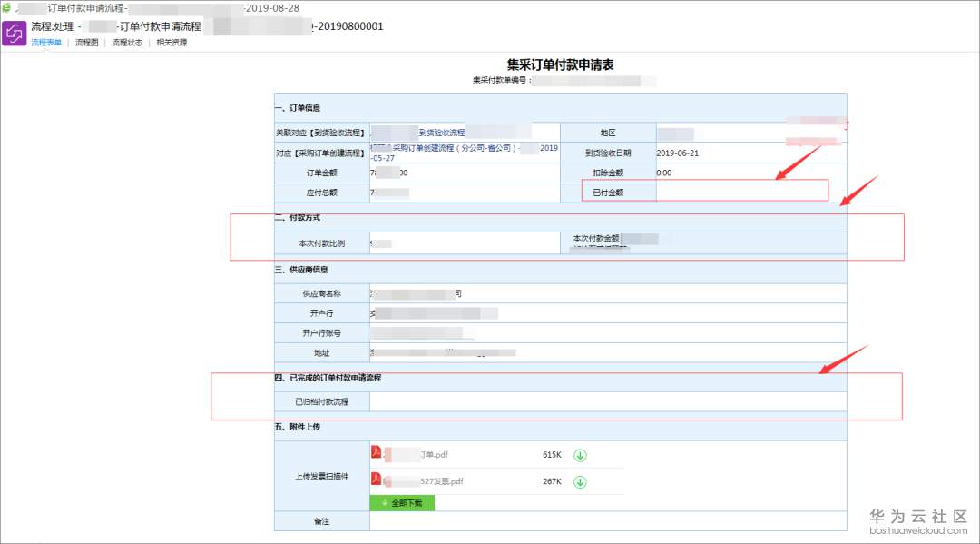980x544 pixels.
Task: Click the empty 已归档付款流程 field
Action: coord(608,401)
